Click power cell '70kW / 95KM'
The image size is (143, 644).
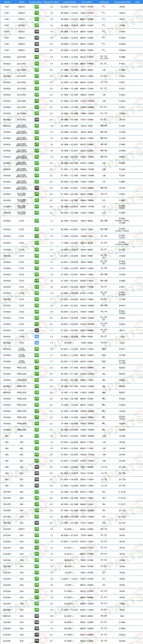pyautogui.click(x=87, y=343)
